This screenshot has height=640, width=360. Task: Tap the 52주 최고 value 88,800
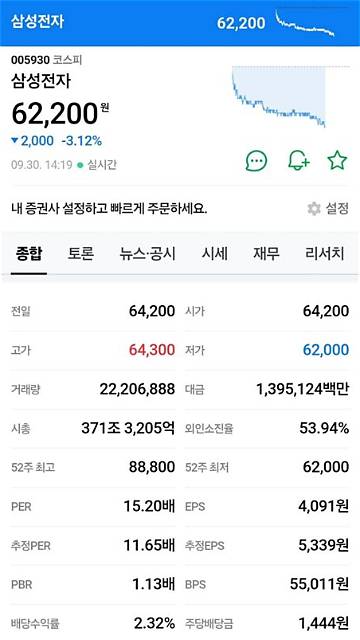click(152, 467)
